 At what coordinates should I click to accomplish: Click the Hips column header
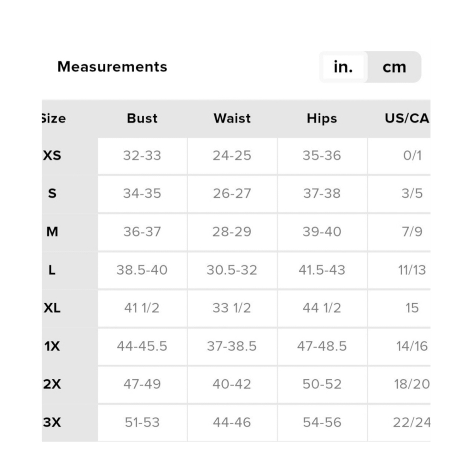click(x=322, y=119)
